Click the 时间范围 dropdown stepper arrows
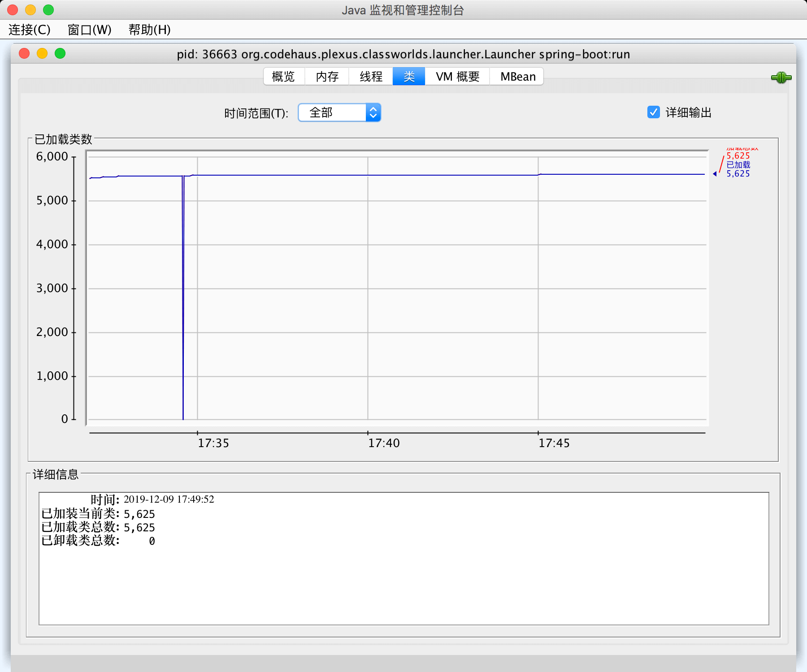The width and height of the screenshot is (807, 672). pos(373,112)
